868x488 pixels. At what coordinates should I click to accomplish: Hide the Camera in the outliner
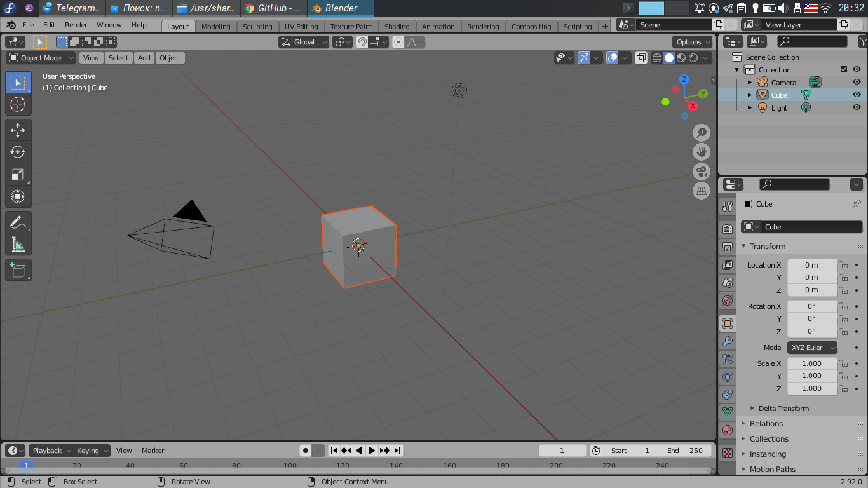(857, 82)
